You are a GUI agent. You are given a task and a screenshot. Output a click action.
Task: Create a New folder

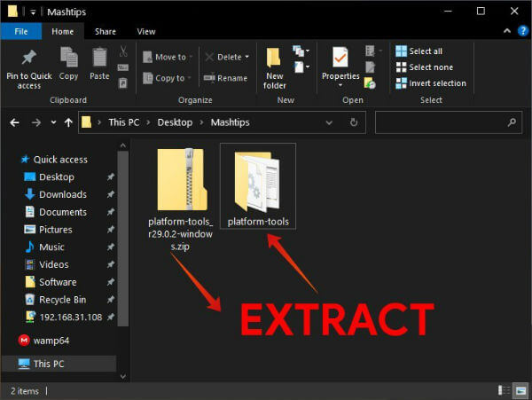coord(275,68)
